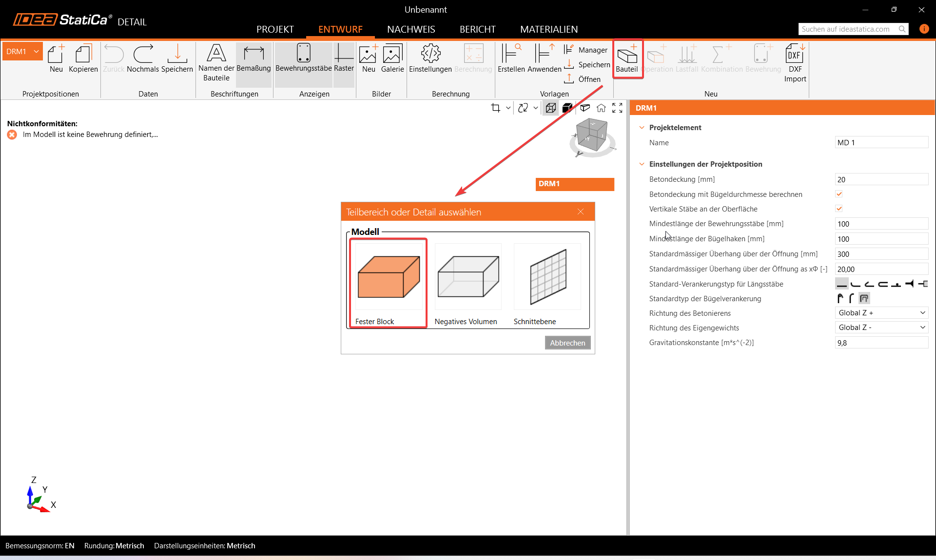Open the MATERIALIEN tab
The width and height of the screenshot is (936, 560).
click(x=548, y=29)
